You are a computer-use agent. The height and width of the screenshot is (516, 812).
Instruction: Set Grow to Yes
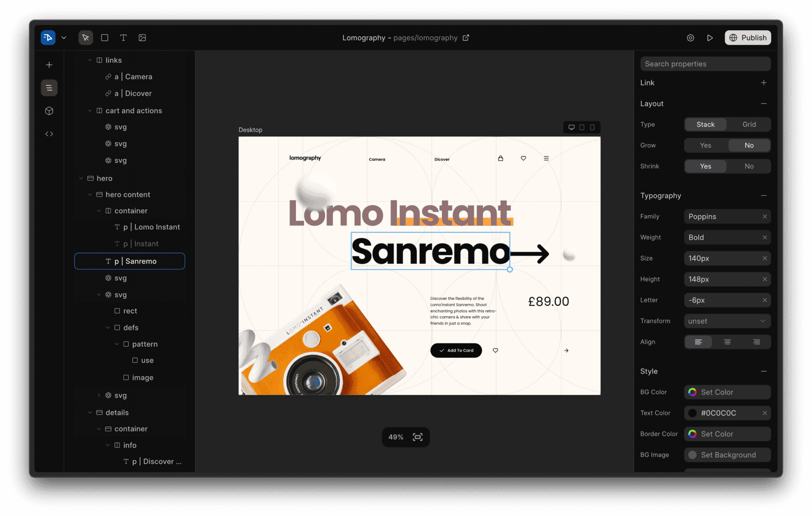pos(705,145)
